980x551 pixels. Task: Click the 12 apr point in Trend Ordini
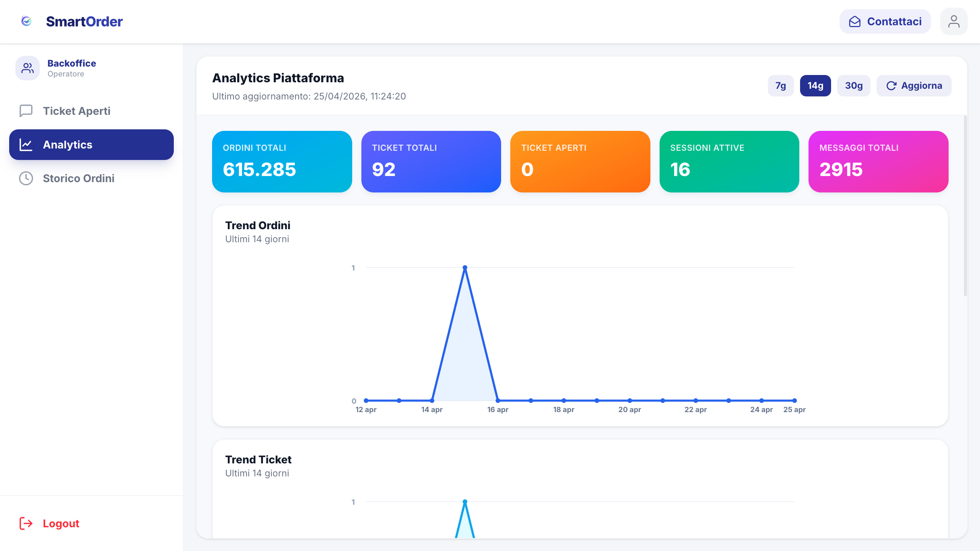(366, 401)
